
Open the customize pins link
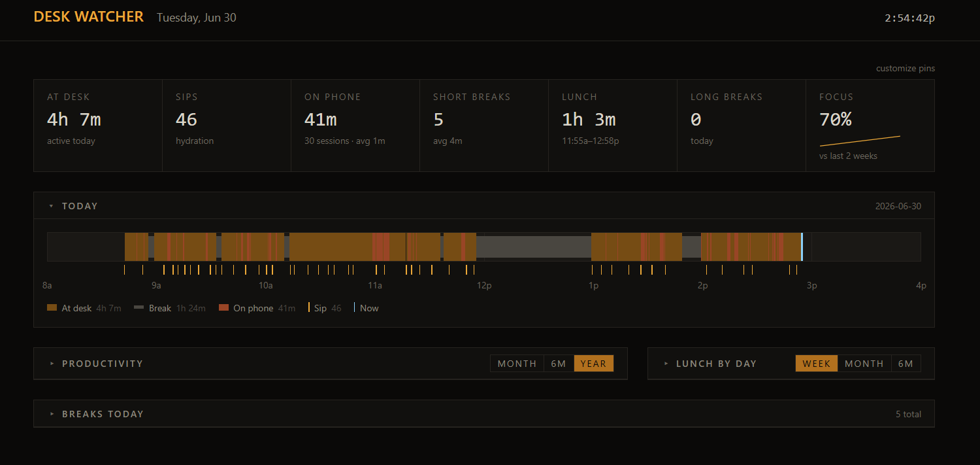tap(905, 68)
